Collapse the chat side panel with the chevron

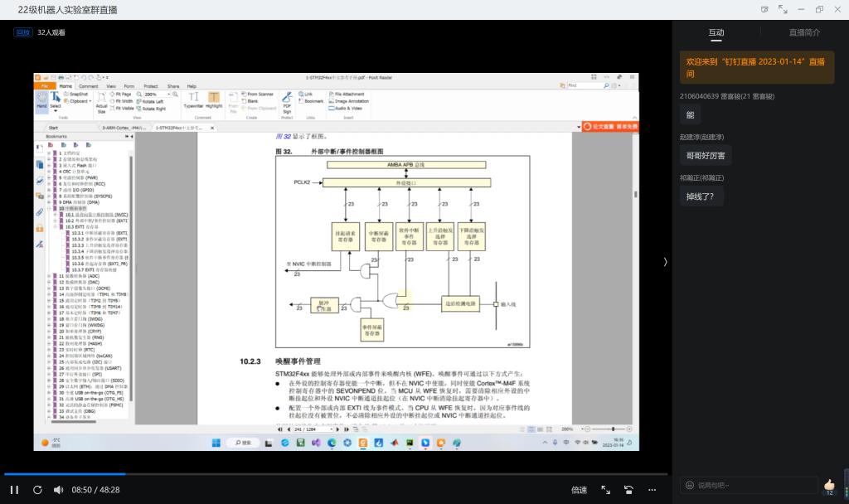click(665, 262)
